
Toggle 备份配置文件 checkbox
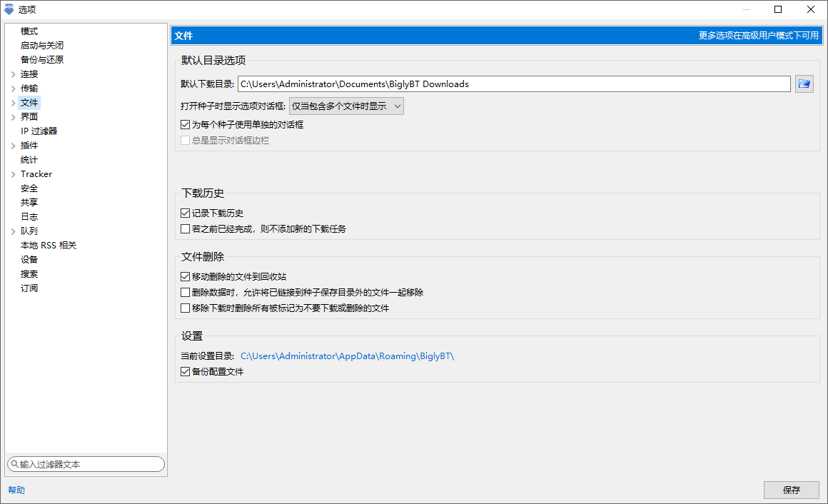(x=185, y=371)
